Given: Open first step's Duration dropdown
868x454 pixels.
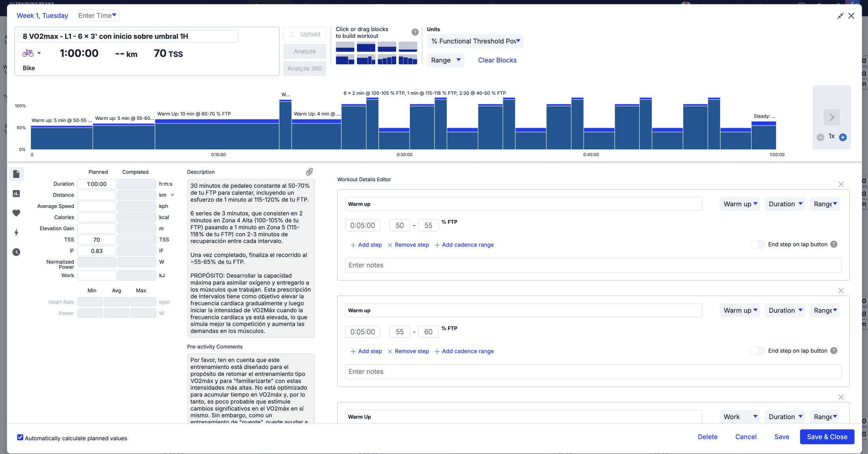Looking at the screenshot, I should click(785, 204).
